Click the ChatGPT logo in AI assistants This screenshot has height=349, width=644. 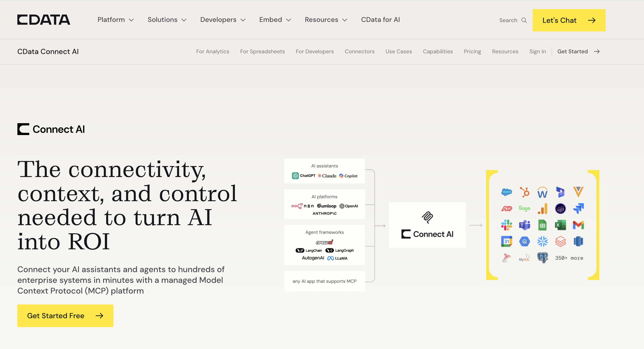coord(304,176)
